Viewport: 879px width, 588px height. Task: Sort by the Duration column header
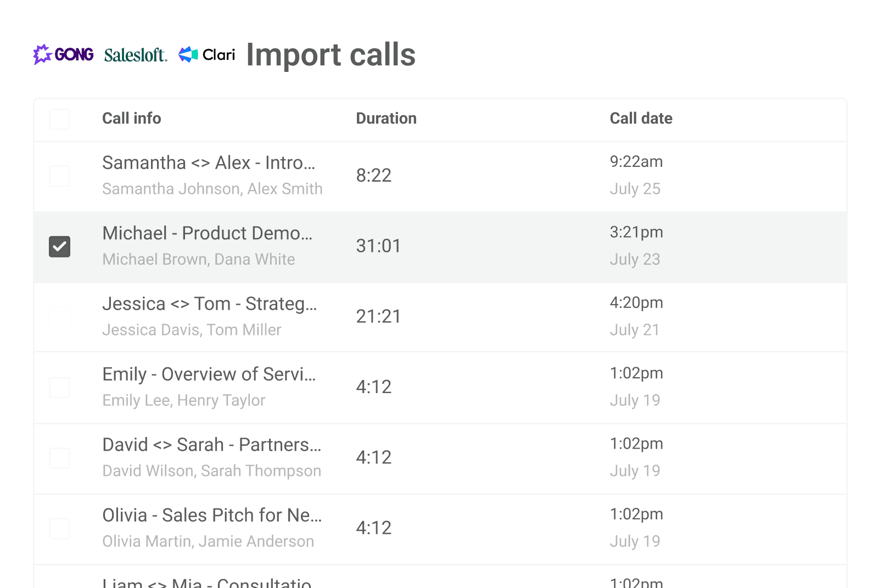pyautogui.click(x=387, y=119)
